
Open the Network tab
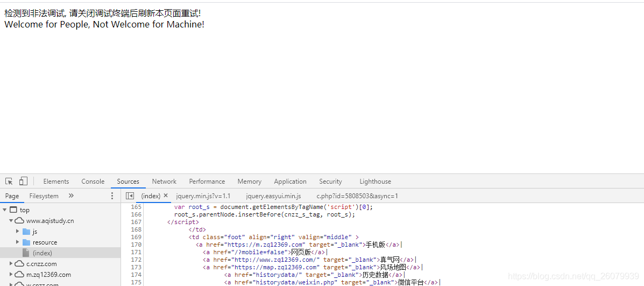(x=164, y=181)
